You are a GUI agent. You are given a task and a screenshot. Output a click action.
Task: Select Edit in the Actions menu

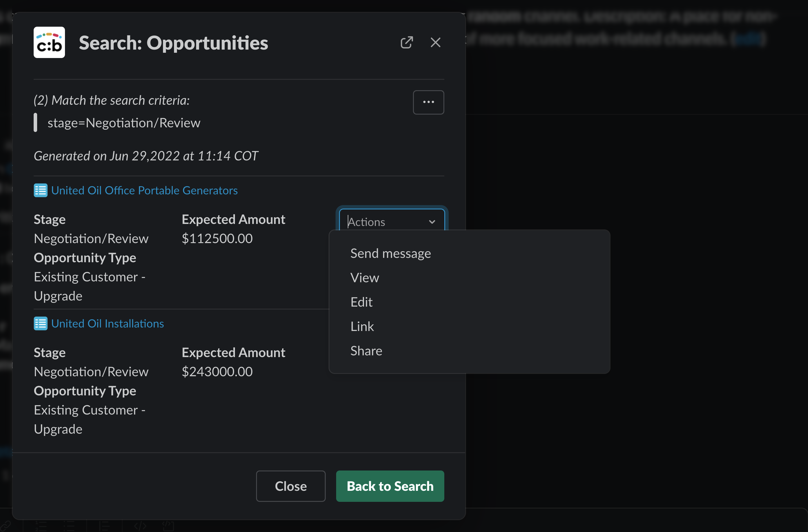[x=361, y=302]
